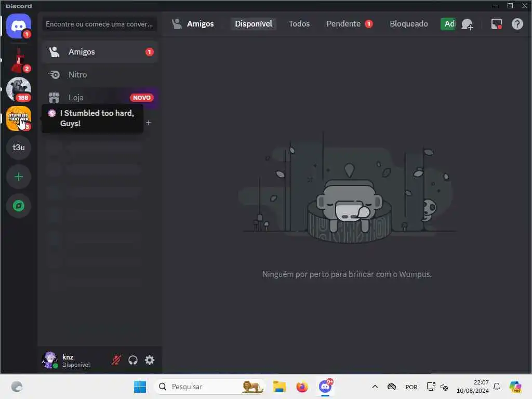This screenshot has height=399, width=532.
Task: Click the pending requests count badge
Action: (x=369, y=24)
